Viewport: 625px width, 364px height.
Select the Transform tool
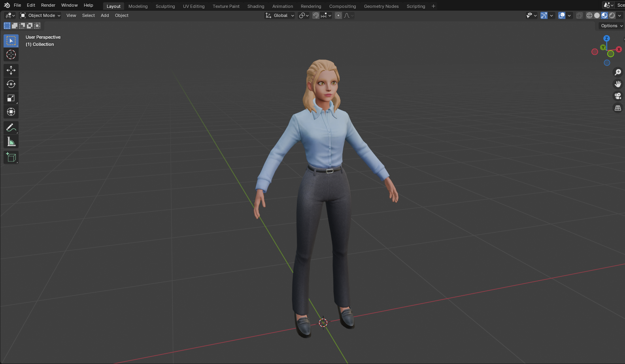[x=11, y=112]
